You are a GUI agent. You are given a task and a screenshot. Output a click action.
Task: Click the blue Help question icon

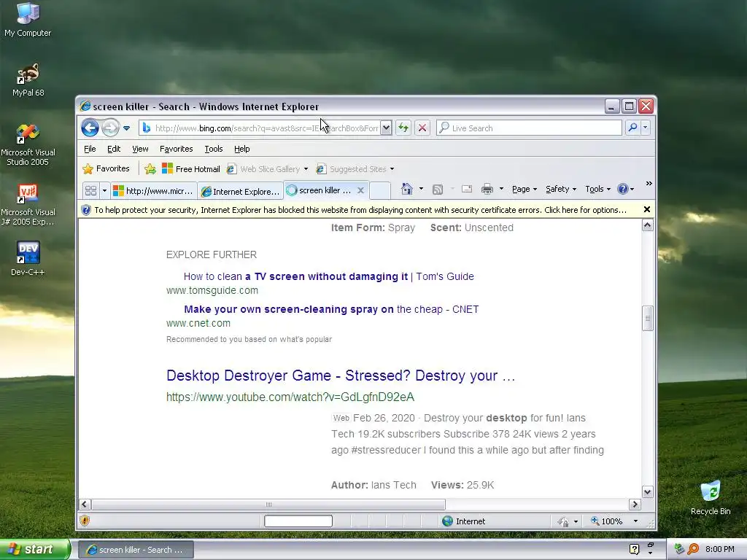623,189
